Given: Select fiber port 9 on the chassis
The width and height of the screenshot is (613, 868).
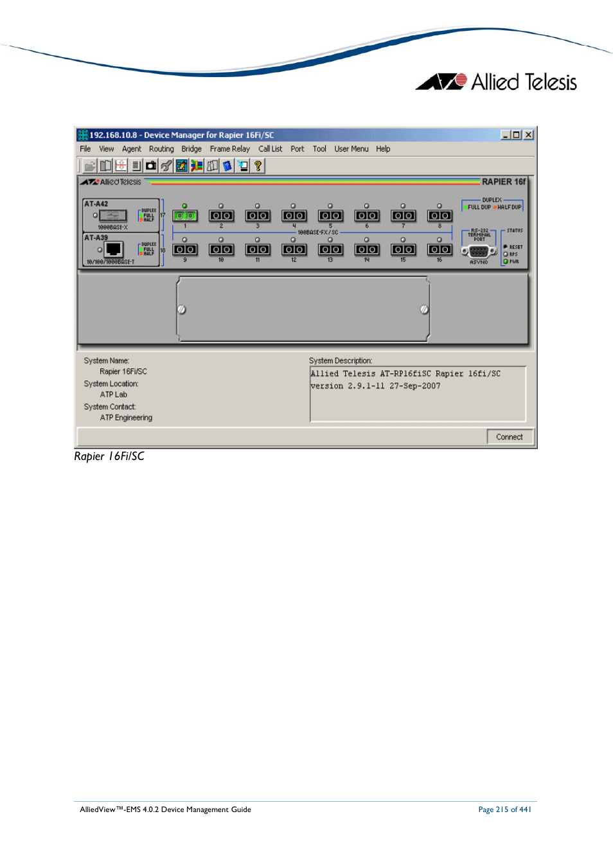Looking at the screenshot, I should 185,249.
